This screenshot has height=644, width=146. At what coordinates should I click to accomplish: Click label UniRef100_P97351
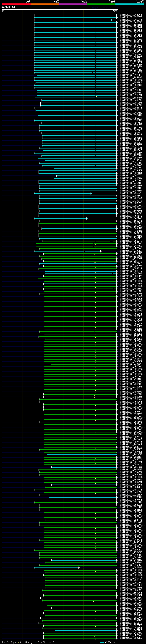(x=131, y=392)
